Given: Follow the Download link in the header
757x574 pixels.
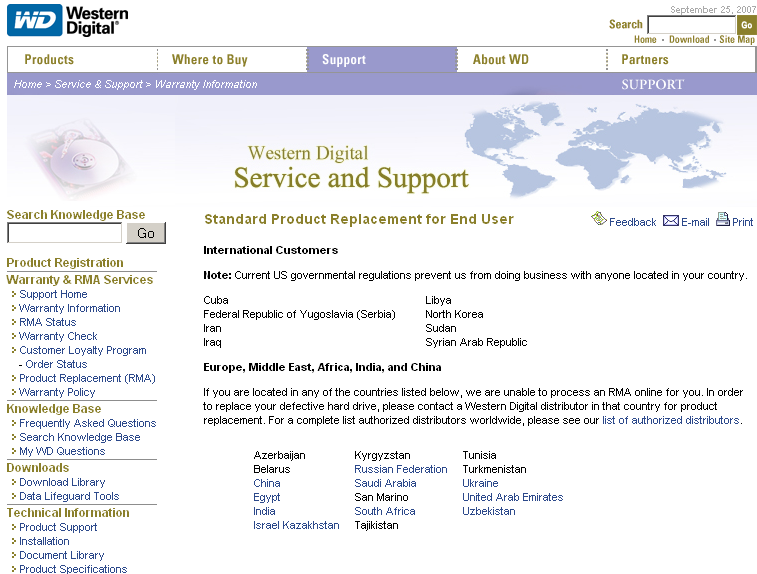Looking at the screenshot, I should 689,40.
